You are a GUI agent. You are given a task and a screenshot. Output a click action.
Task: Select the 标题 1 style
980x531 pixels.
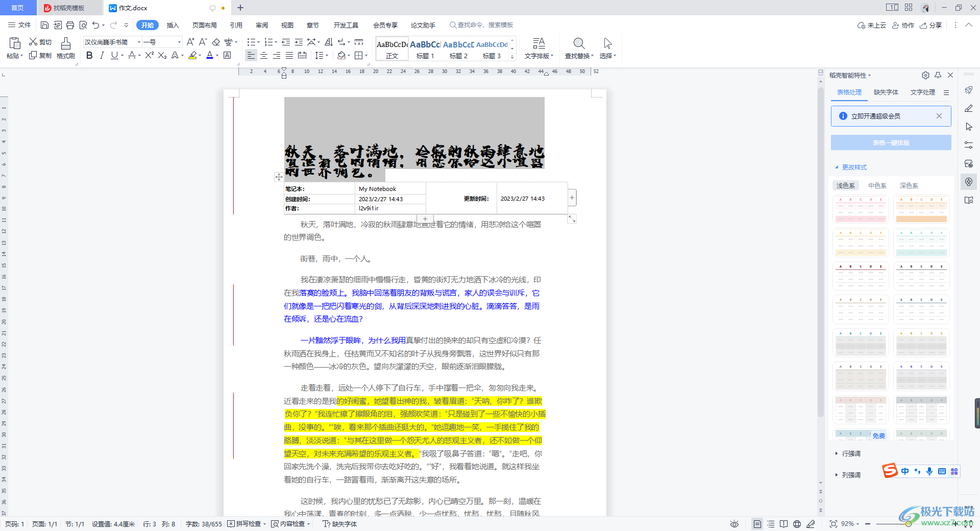[x=425, y=49]
